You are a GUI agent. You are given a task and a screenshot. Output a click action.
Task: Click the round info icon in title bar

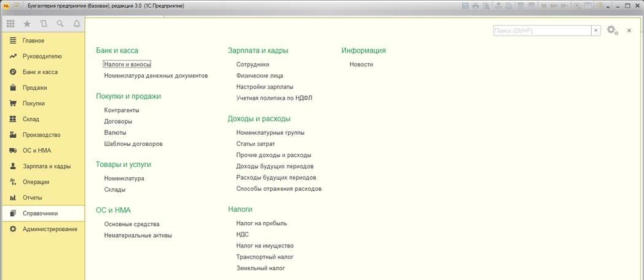pos(600,6)
